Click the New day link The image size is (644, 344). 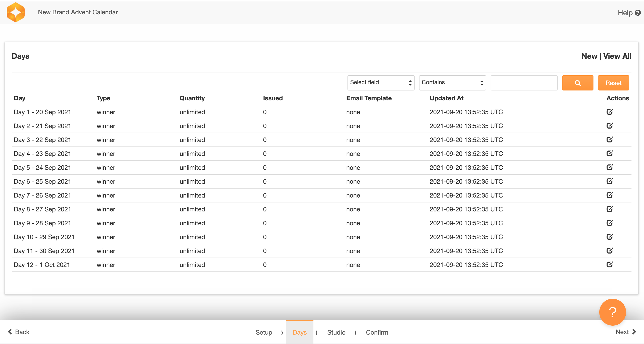pyautogui.click(x=589, y=56)
